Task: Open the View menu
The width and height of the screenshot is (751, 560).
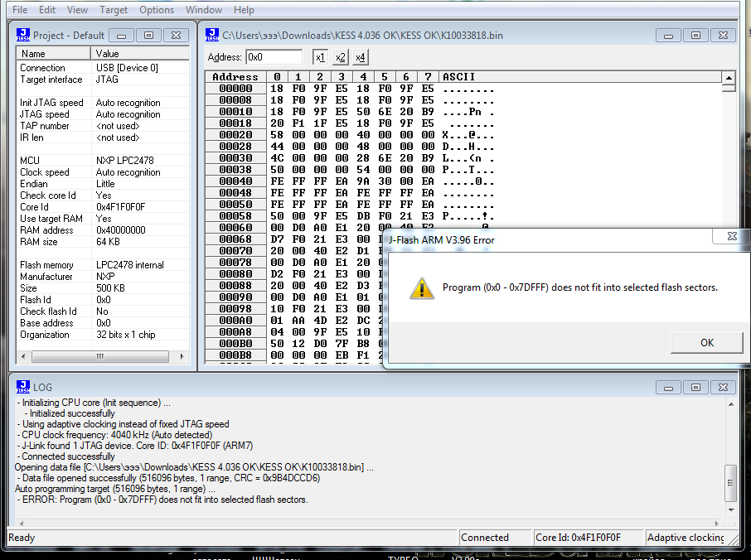Action: coord(77,10)
